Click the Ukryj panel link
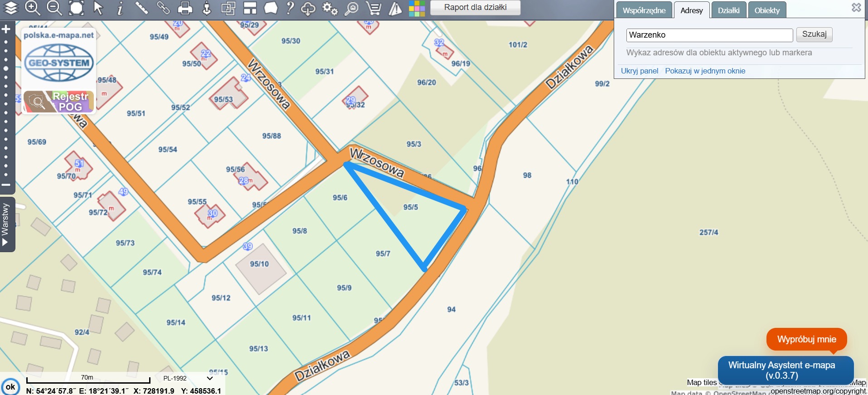Image resolution: width=868 pixels, height=395 pixels. [x=639, y=71]
